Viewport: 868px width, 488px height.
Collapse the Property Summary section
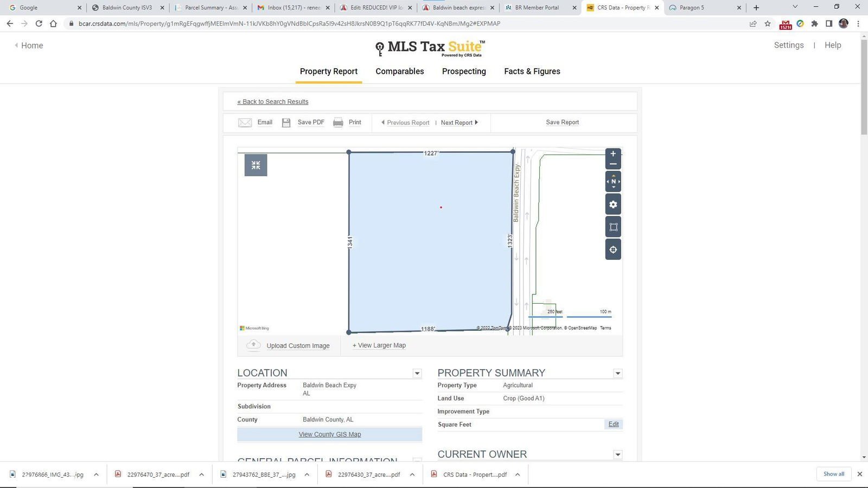(617, 373)
